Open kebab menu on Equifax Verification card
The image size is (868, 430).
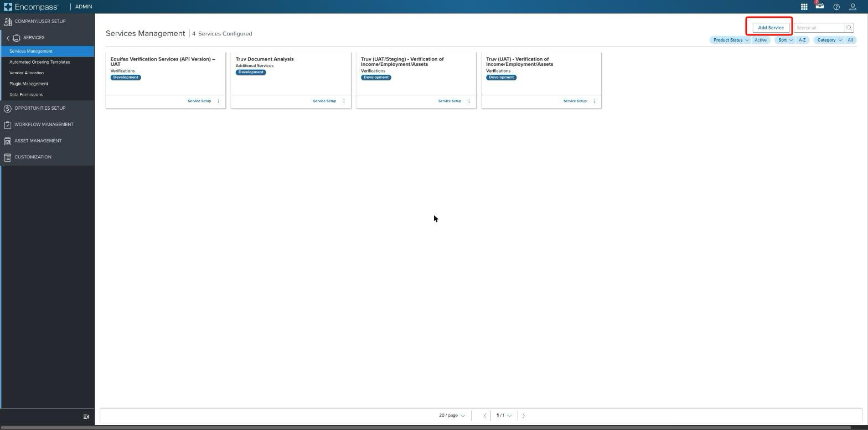click(x=219, y=101)
